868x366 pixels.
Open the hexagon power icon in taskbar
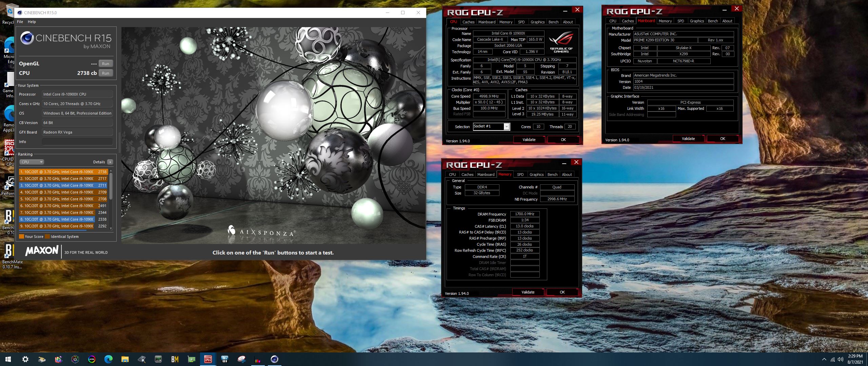[75, 359]
